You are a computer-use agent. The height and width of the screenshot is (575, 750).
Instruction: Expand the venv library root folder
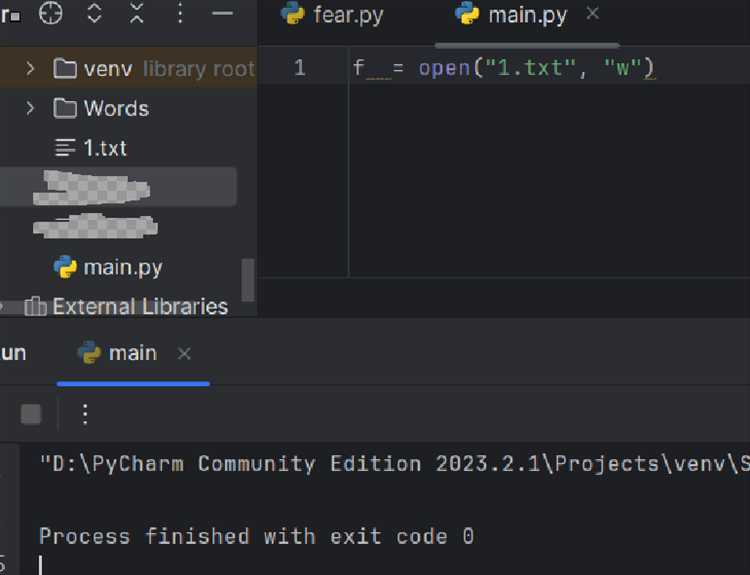[30, 68]
